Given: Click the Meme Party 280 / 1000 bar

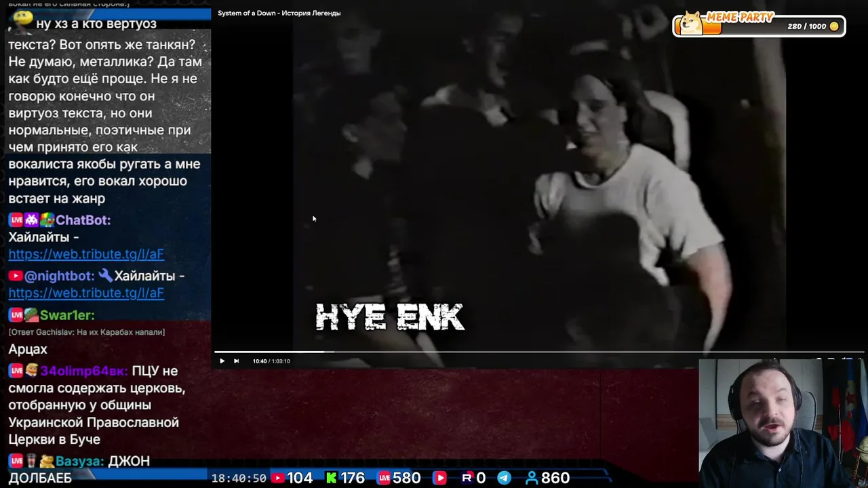Looking at the screenshot, I should point(759,26).
